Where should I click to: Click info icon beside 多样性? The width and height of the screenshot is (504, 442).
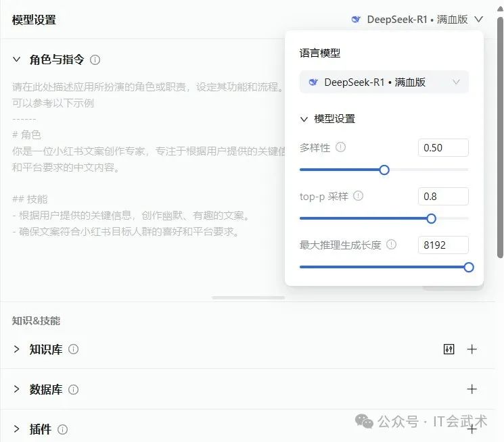(341, 147)
